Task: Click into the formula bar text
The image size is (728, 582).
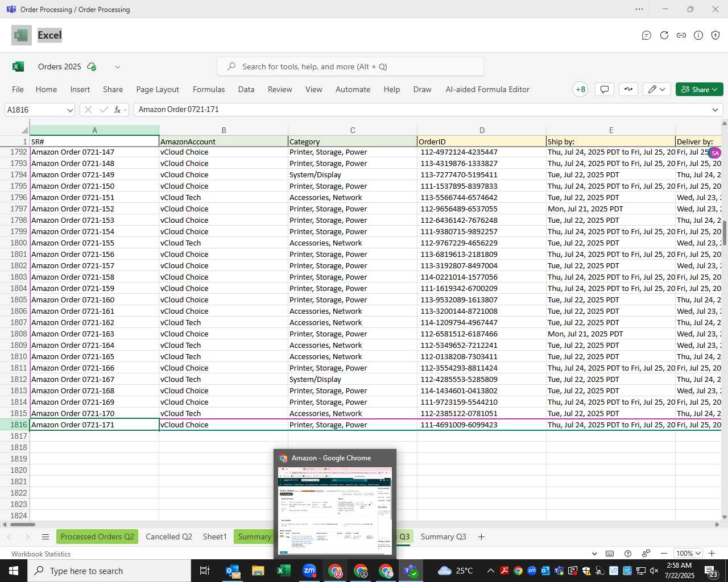Action: [421, 110]
